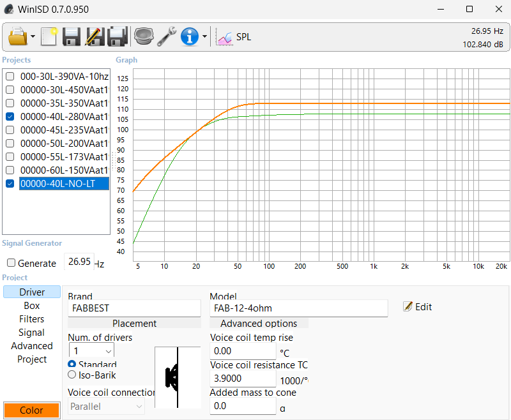The height and width of the screenshot is (420, 511).
Task: Select project 00000-60L-150VAat1 in list
Action: tap(65, 170)
